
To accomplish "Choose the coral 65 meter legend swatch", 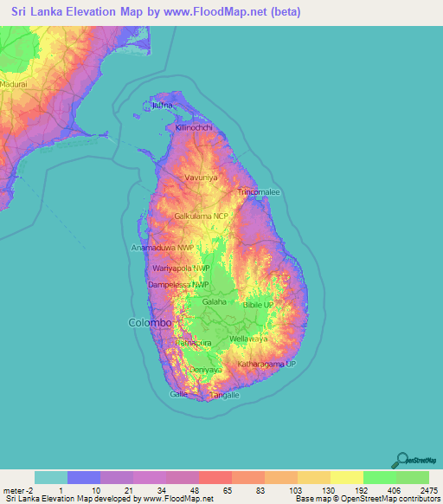I will 248,478.
